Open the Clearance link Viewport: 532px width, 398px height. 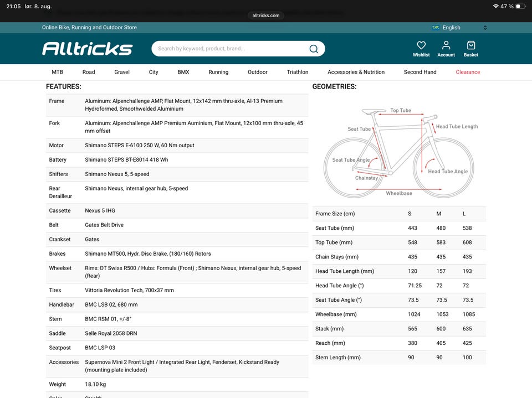pyautogui.click(x=468, y=72)
